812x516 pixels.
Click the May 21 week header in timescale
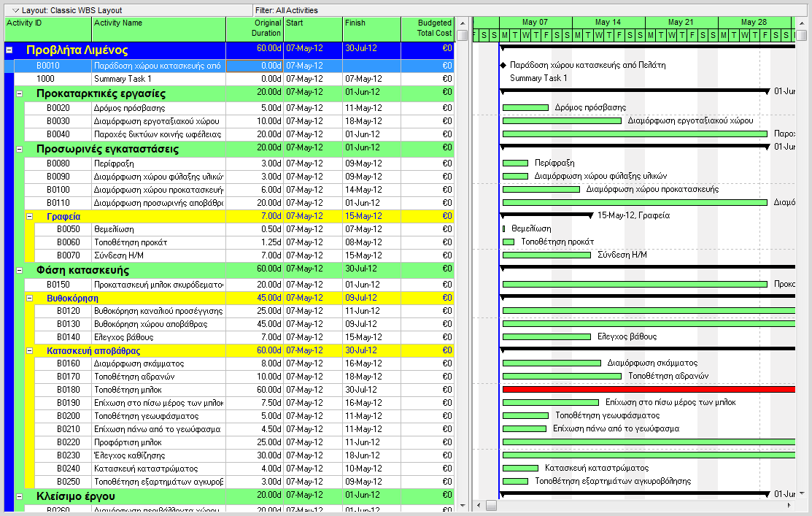681,23
